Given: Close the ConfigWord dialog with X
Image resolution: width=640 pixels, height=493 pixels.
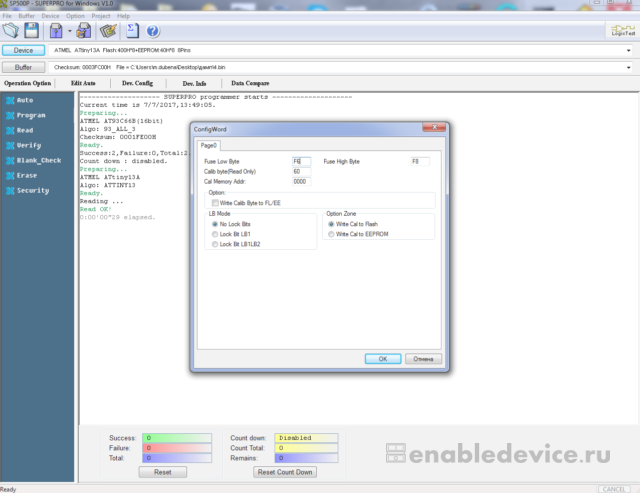Looking at the screenshot, I should [434, 127].
